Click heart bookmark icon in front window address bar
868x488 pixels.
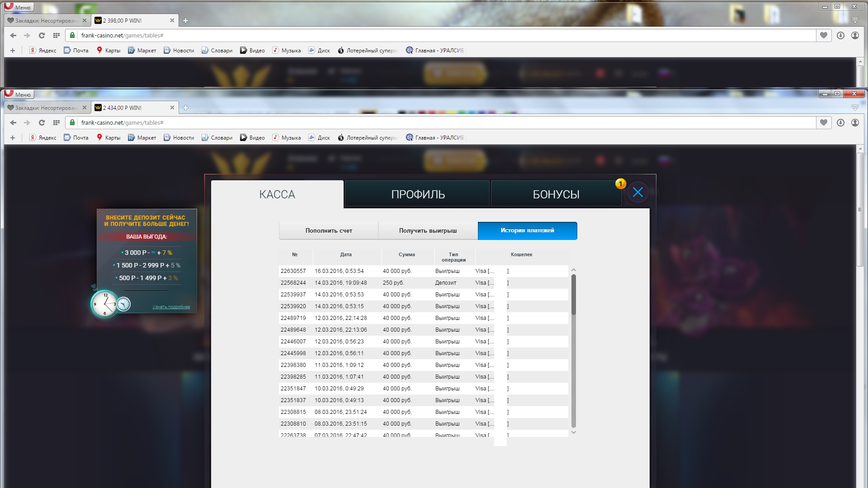tap(824, 122)
